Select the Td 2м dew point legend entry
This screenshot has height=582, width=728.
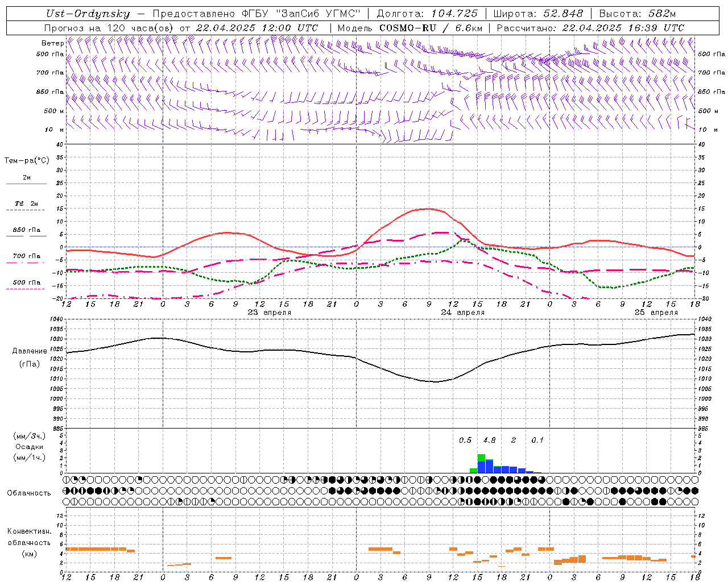coord(26,204)
